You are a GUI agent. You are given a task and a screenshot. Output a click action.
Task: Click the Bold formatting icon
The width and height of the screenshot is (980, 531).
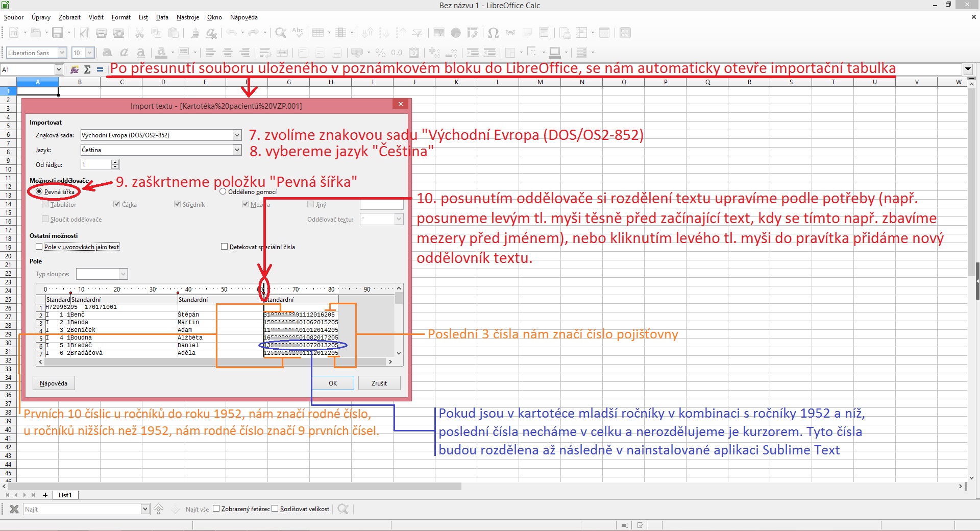107,53
